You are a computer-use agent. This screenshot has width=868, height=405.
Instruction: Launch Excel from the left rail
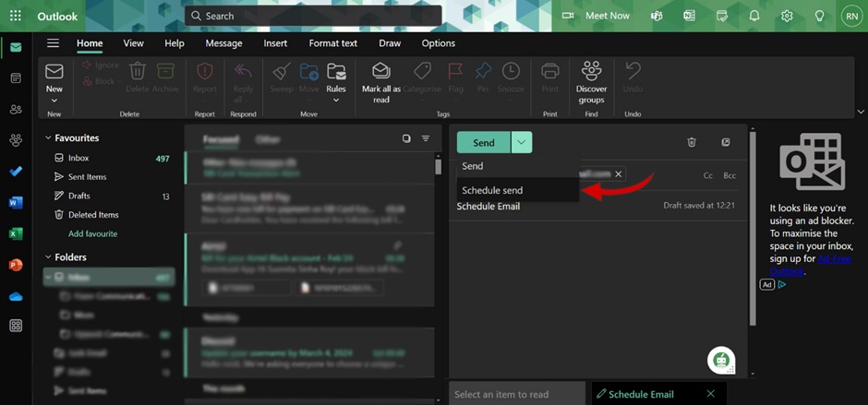point(16,234)
